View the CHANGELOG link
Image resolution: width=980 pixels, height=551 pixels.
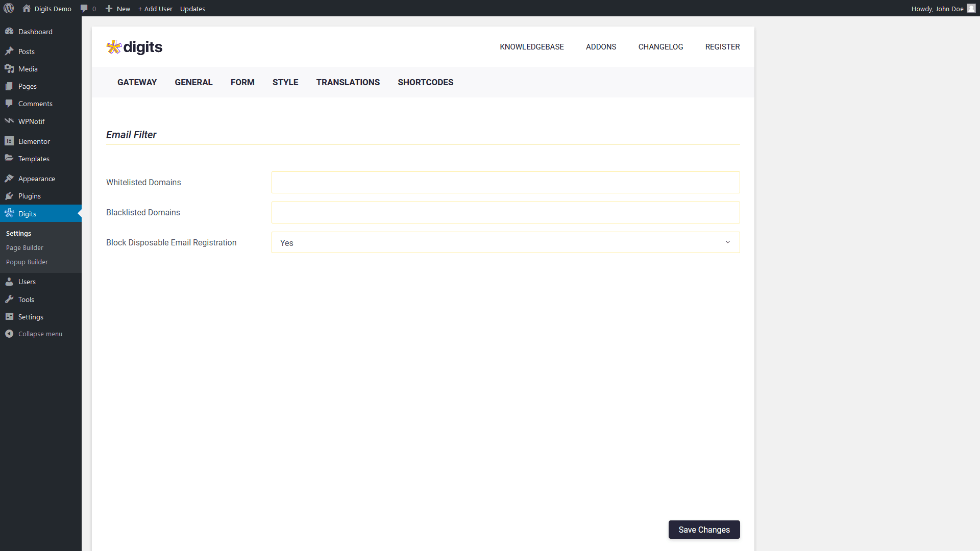click(x=660, y=46)
